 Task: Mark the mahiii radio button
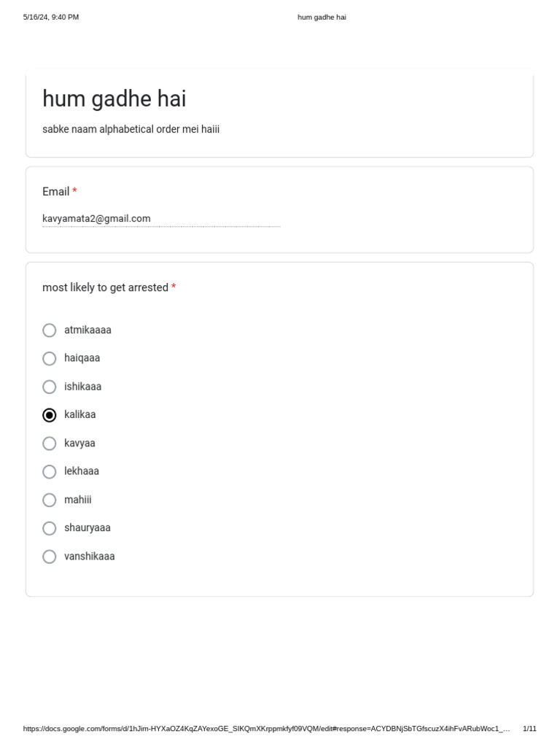(50, 500)
